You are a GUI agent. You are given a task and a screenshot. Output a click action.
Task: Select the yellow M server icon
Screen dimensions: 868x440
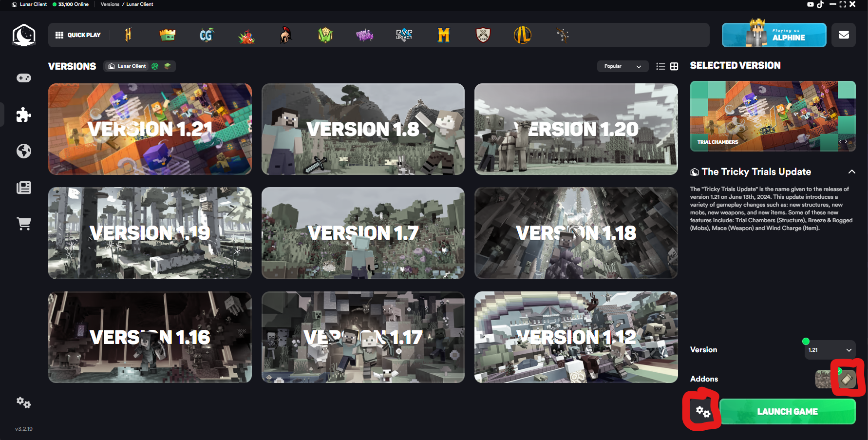tap(444, 35)
